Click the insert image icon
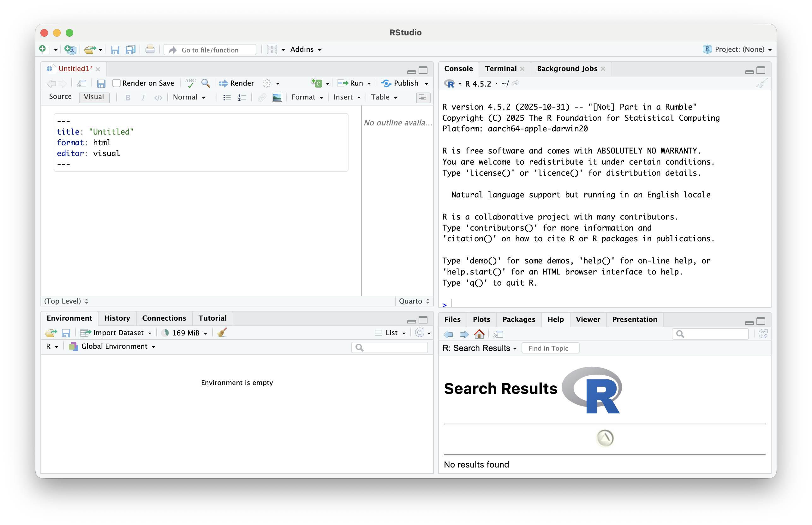This screenshot has width=812, height=525. click(277, 98)
